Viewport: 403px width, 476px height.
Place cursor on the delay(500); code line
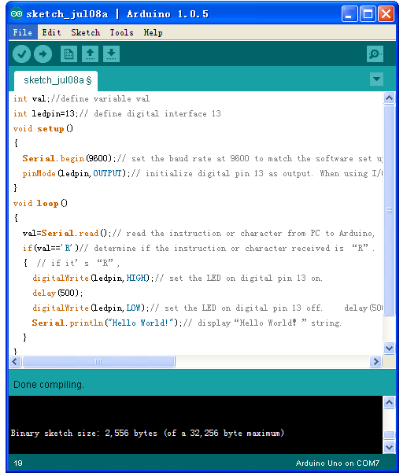pos(58,293)
